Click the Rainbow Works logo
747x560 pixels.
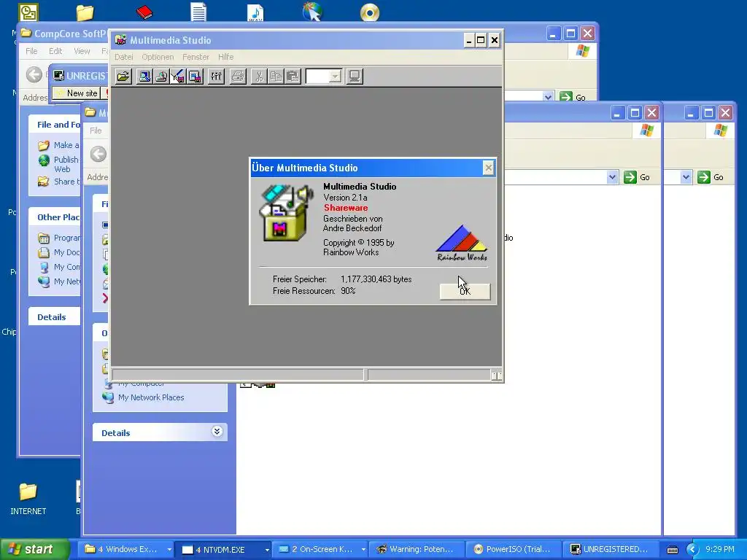click(462, 243)
